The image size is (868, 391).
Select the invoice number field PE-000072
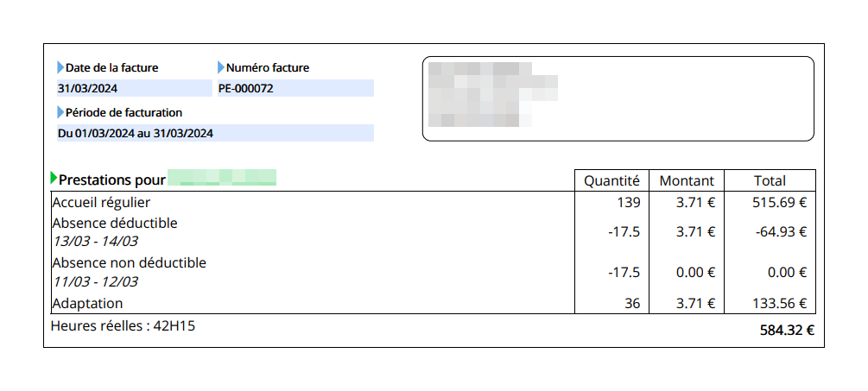tap(295, 89)
